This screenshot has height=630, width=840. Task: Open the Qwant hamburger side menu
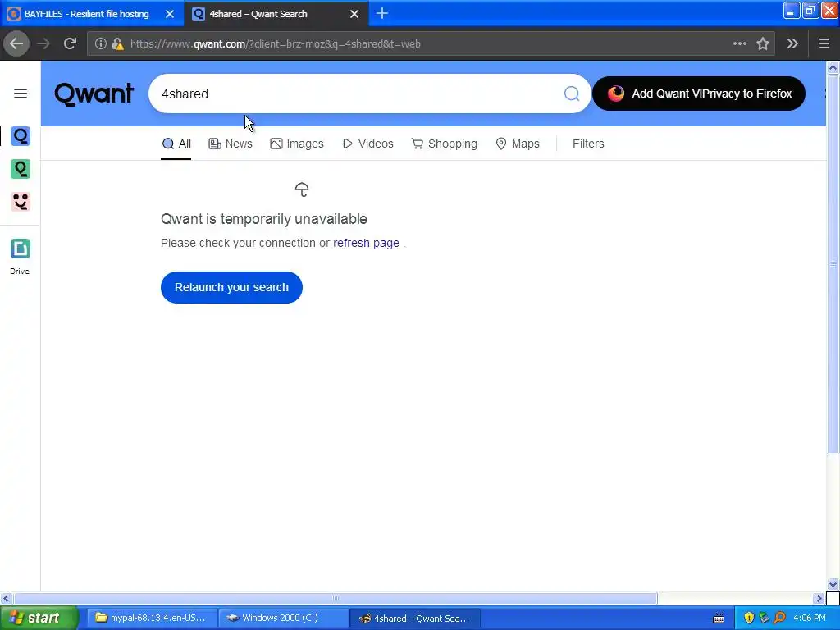[x=21, y=94]
